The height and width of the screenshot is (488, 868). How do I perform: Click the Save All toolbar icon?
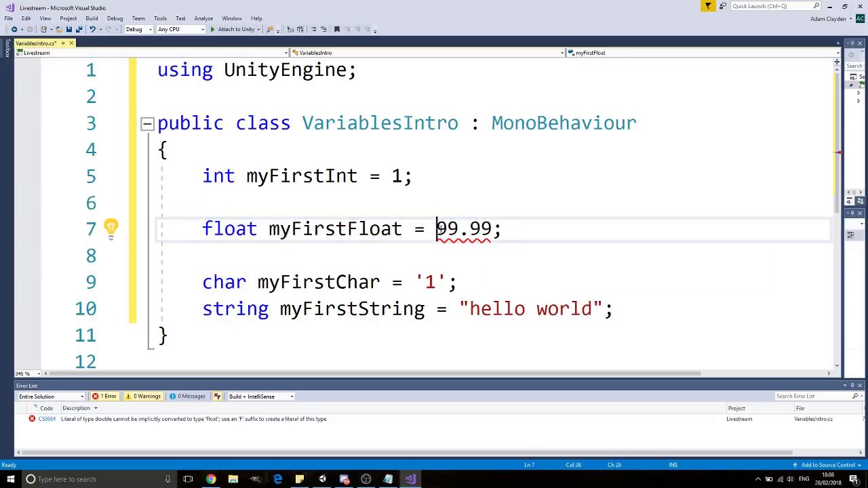click(79, 29)
